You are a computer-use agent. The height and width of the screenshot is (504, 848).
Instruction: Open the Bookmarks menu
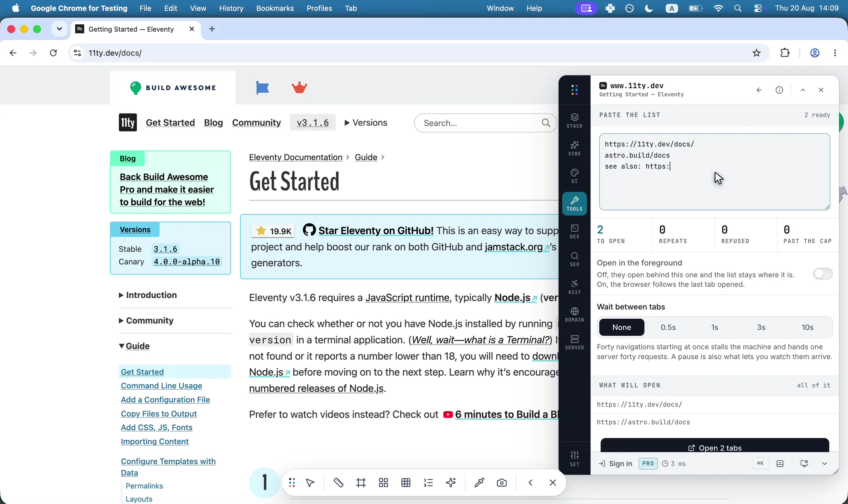click(275, 8)
